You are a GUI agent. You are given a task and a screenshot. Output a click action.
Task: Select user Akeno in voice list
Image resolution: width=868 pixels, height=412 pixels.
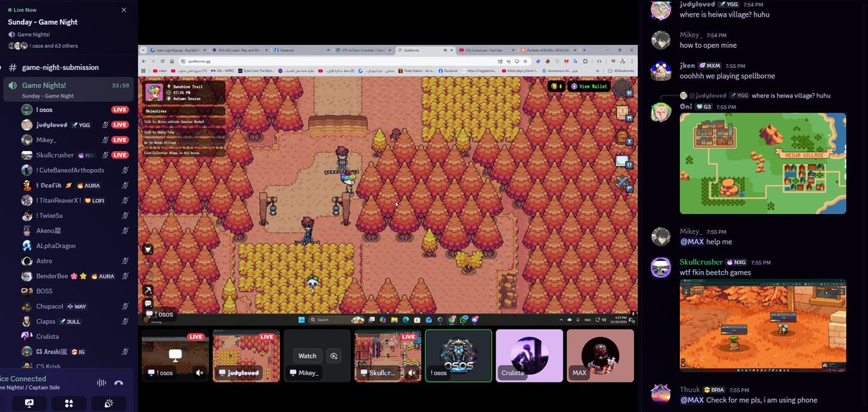[76, 231]
